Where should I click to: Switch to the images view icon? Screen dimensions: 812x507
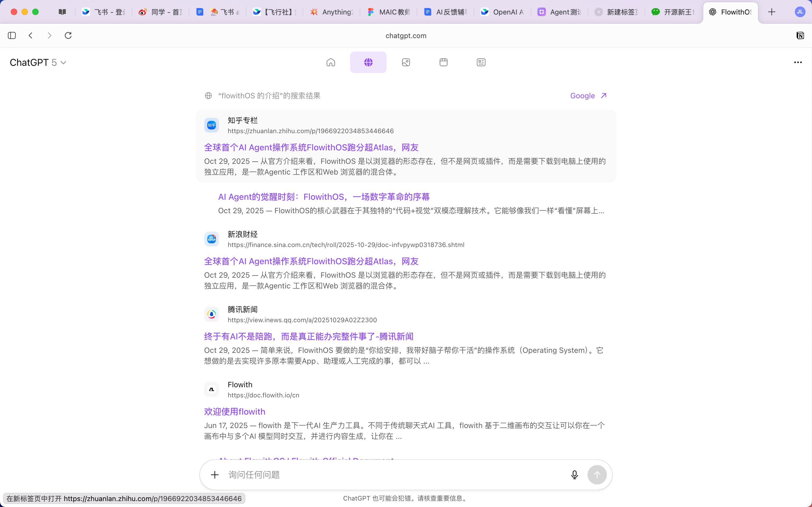[406, 62]
